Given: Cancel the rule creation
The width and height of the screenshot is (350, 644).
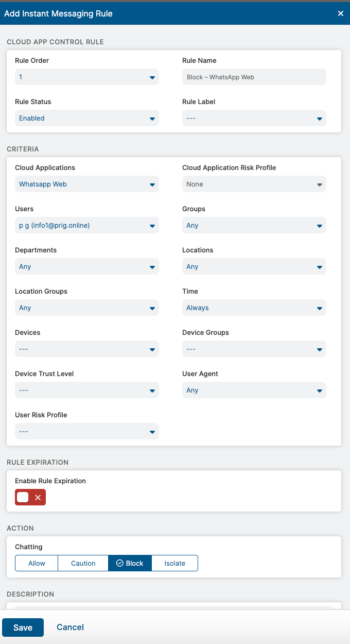Looking at the screenshot, I should (x=70, y=627).
